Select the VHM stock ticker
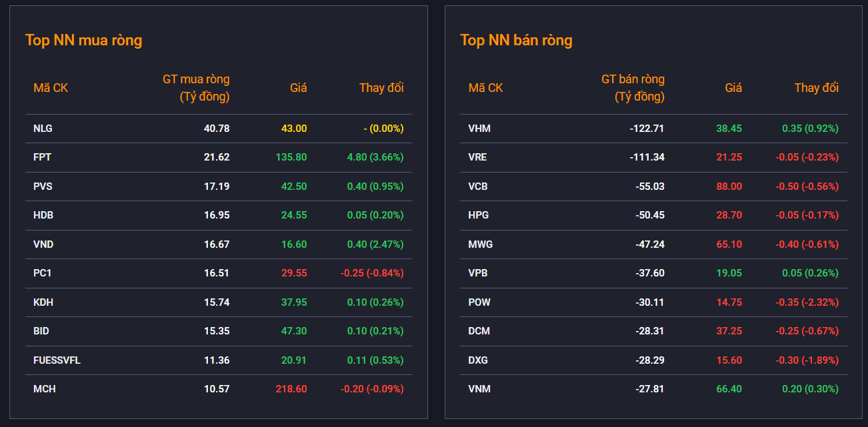Viewport: 868px width, 427px height. pos(479,129)
